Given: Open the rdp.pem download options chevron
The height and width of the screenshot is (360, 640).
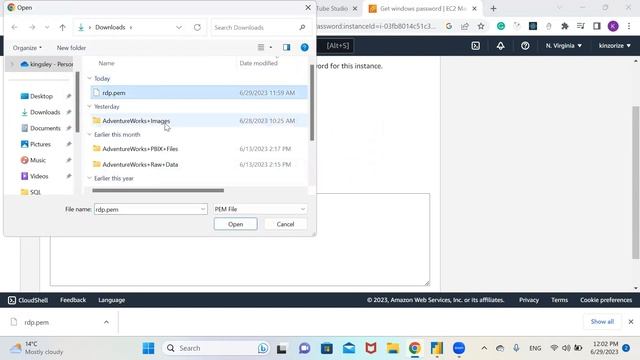Looking at the screenshot, I should click(106, 322).
